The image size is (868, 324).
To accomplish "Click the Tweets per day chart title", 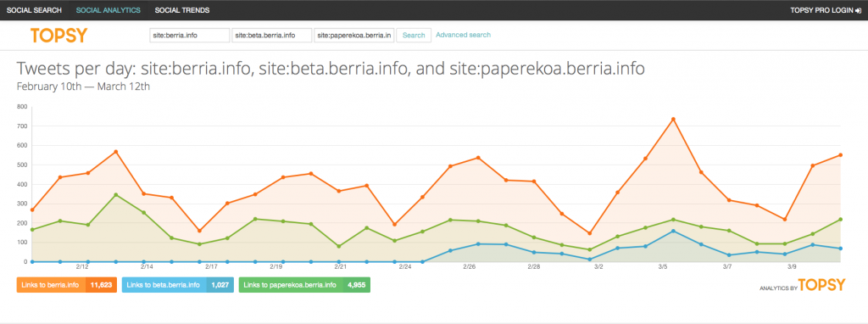I will pyautogui.click(x=331, y=69).
